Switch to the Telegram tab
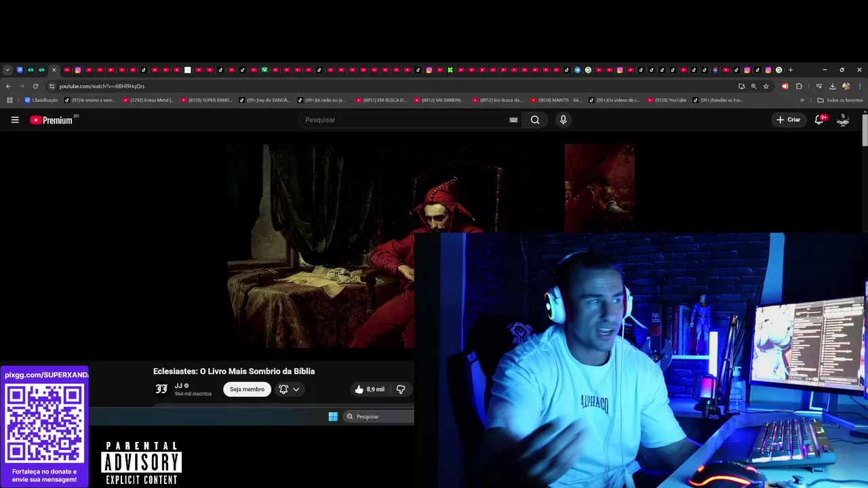 pos(577,70)
